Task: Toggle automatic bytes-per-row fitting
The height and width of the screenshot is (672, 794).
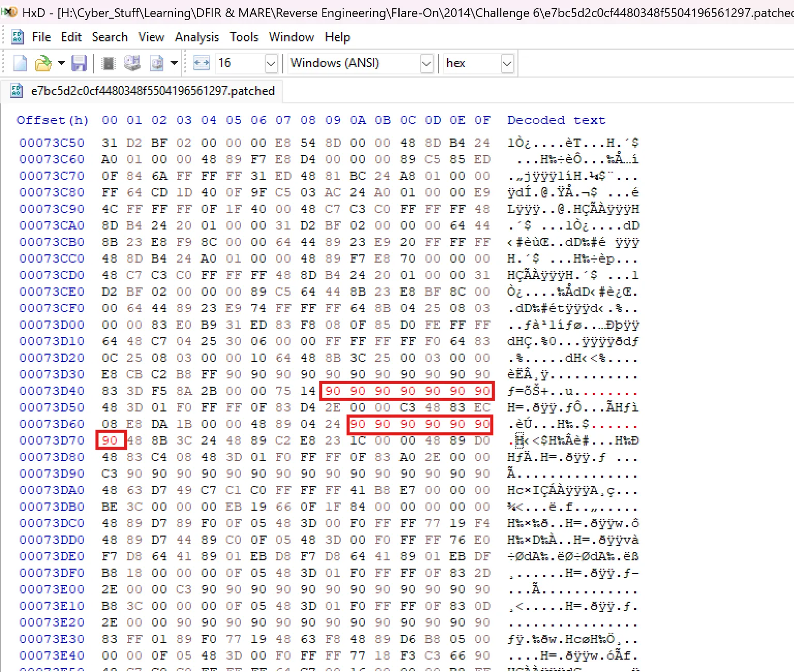Action: tap(201, 63)
